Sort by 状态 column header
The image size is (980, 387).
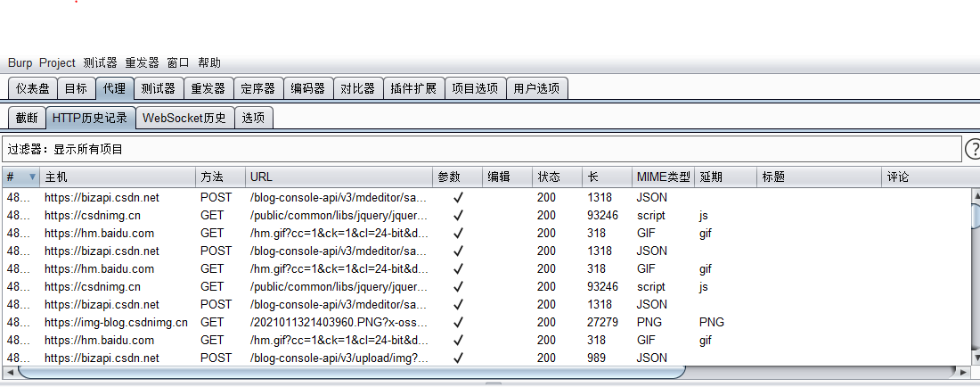pyautogui.click(x=558, y=177)
